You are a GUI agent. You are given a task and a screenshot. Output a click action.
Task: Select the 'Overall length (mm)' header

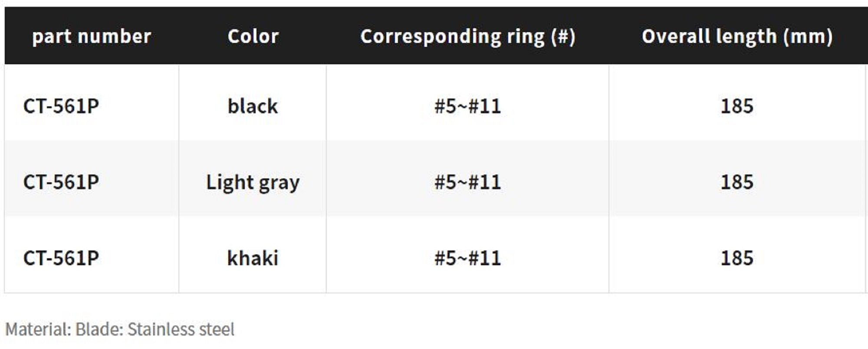pos(737,36)
